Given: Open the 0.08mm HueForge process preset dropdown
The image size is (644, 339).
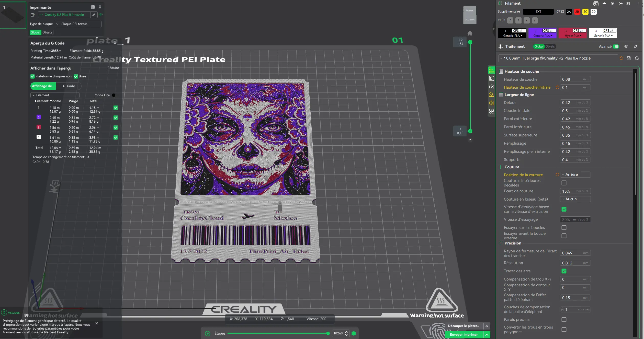Looking at the screenshot, I should pos(558,58).
